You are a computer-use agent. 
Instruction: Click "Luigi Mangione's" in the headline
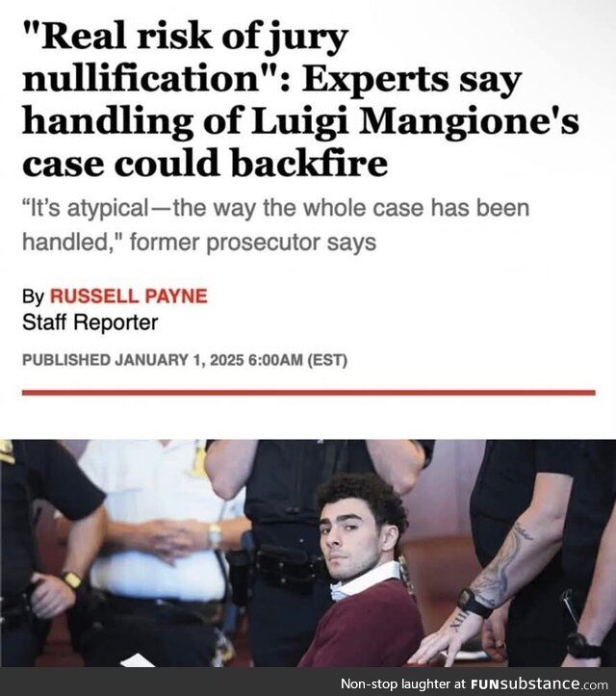click(x=415, y=121)
